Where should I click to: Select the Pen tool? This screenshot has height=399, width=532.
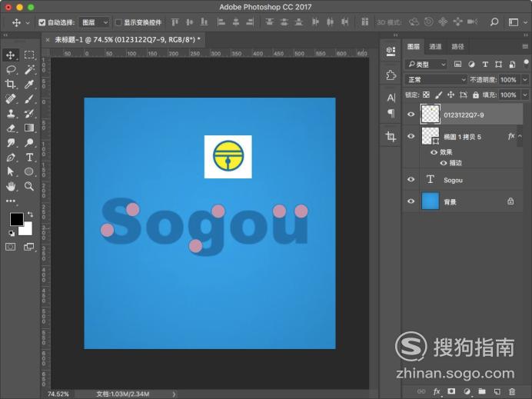[11, 157]
